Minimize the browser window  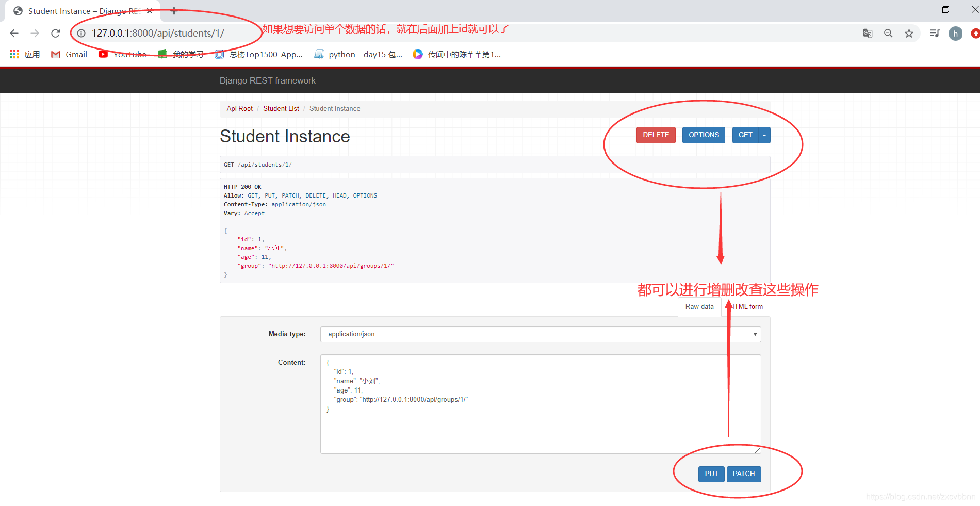917,10
